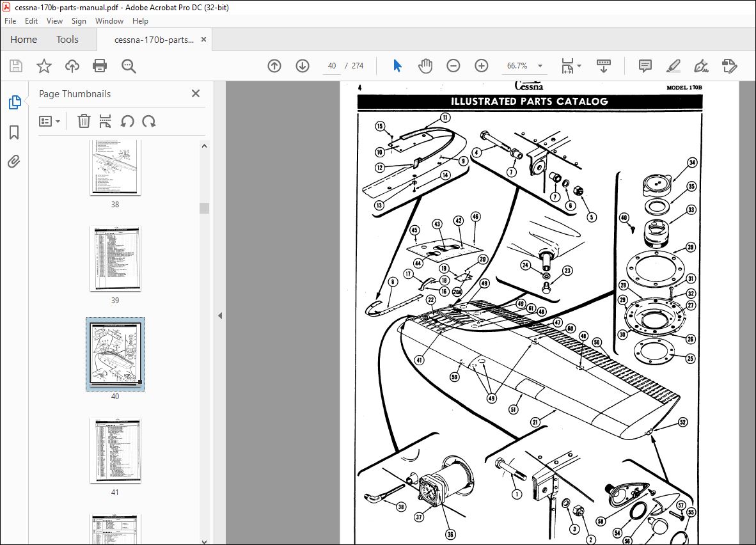Open thumbnail options dropdown menu
The width and height of the screenshot is (756, 545).
pyautogui.click(x=49, y=121)
